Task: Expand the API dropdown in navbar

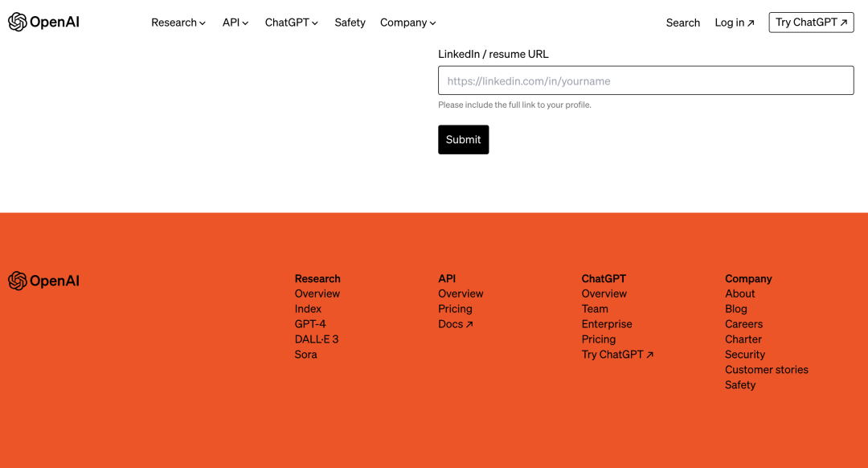Action: (235, 23)
